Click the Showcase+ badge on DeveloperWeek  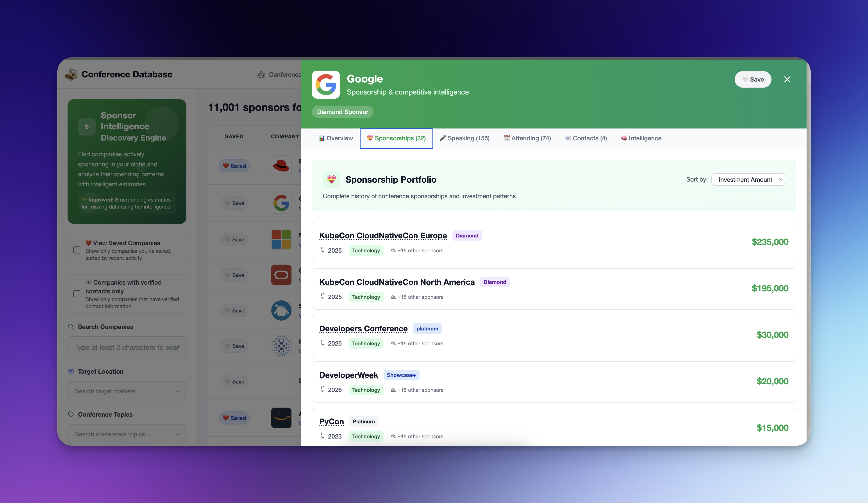click(401, 375)
